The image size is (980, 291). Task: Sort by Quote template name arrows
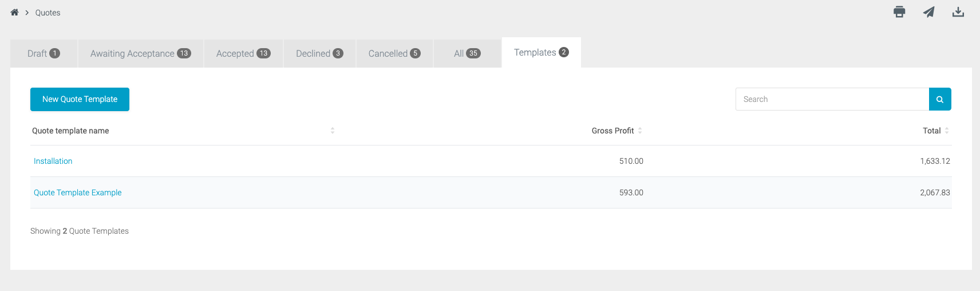click(x=333, y=131)
